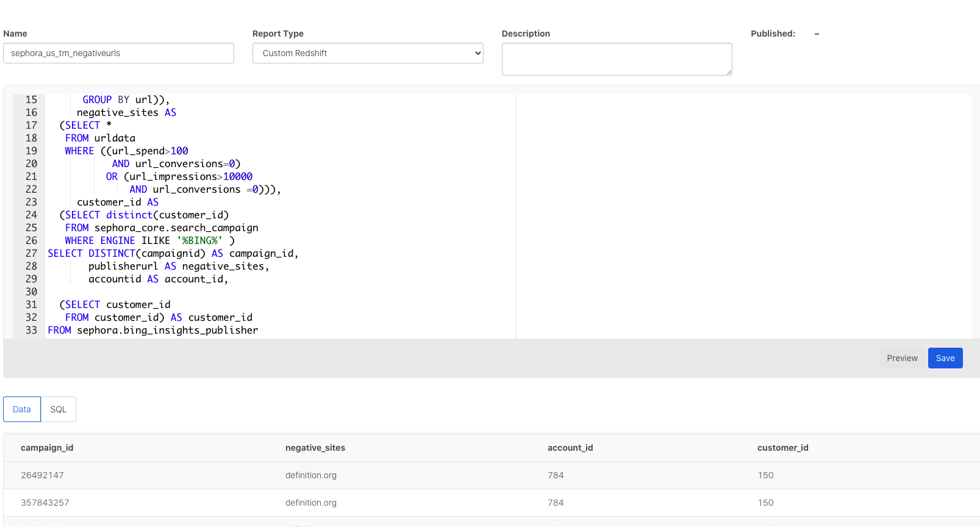Click customer id 150 in 26492147 row
The image size is (980, 527).
tap(765, 475)
